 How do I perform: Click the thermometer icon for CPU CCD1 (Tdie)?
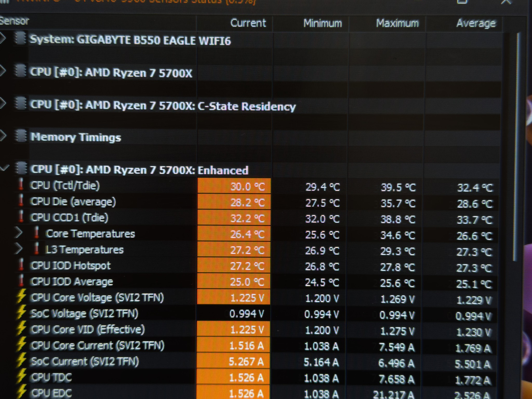[x=22, y=216]
